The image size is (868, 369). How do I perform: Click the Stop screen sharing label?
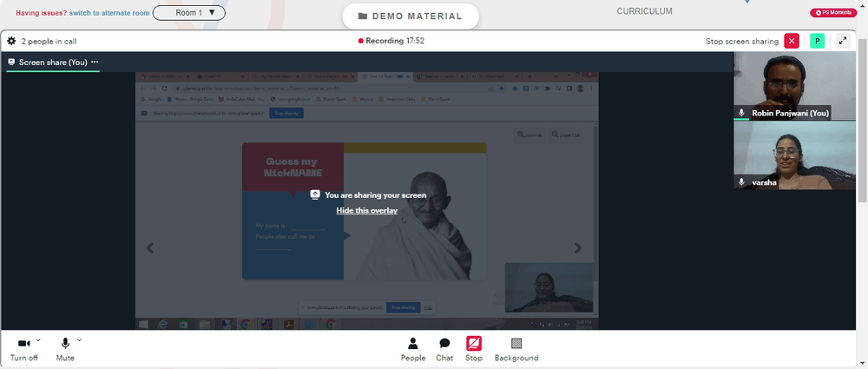(742, 41)
